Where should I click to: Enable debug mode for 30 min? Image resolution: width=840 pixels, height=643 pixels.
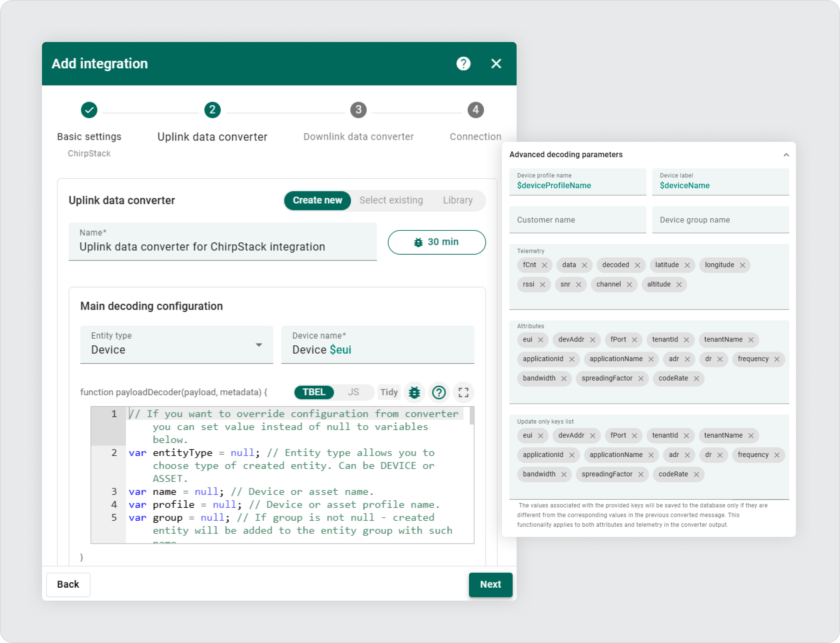[436, 242]
